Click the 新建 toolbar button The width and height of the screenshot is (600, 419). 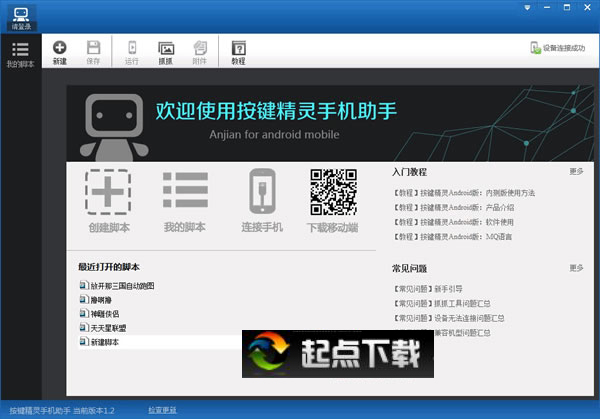click(60, 52)
